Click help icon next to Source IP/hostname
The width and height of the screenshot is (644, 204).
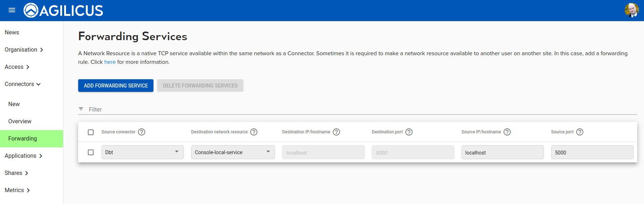[507, 132]
